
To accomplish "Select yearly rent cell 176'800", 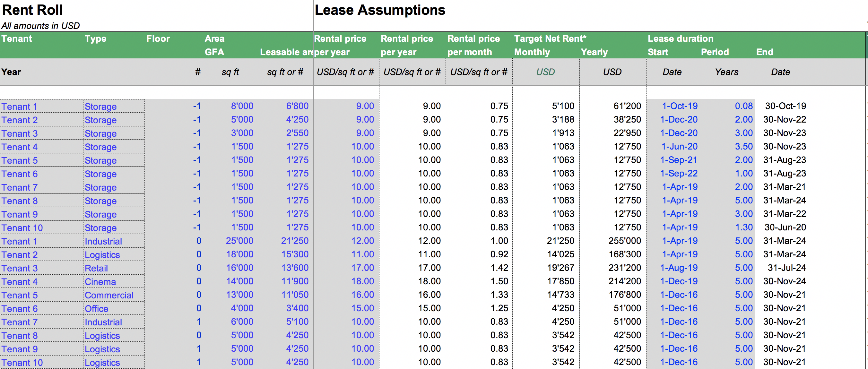I will (625, 295).
